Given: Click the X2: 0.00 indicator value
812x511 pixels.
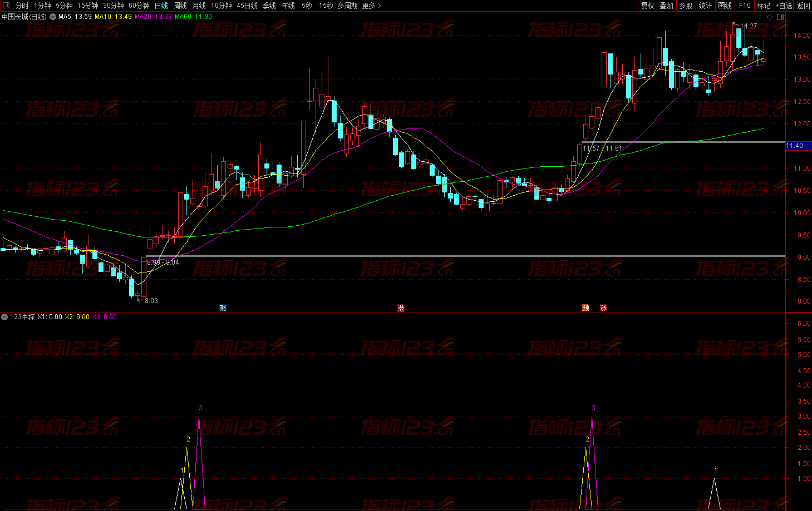Looking at the screenshot, I should (77, 317).
